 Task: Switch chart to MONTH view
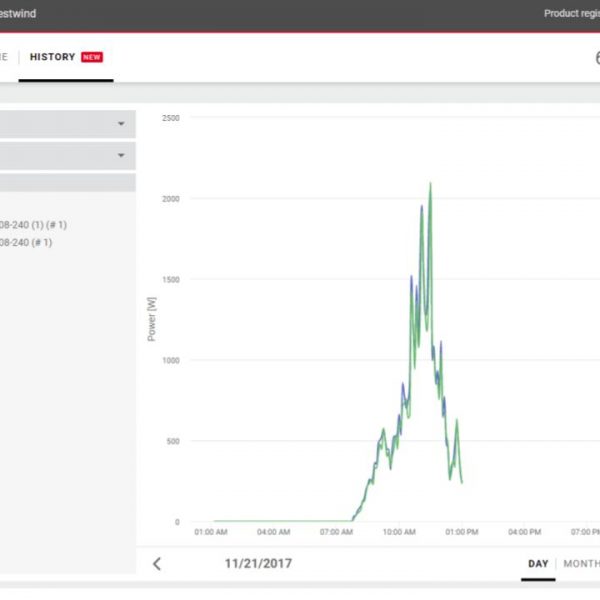[582, 564]
